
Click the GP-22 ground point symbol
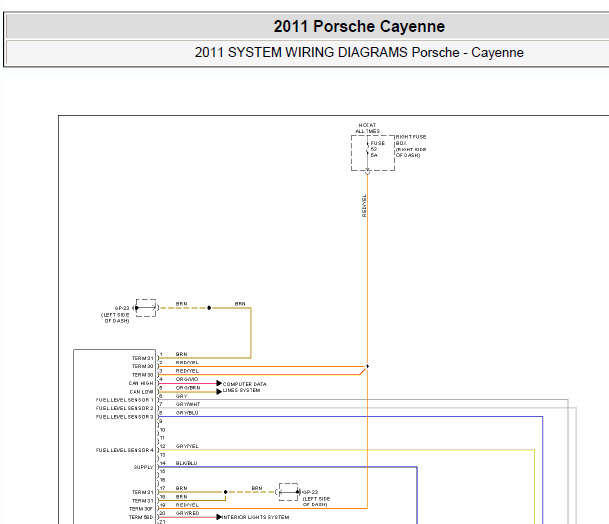tap(289, 492)
